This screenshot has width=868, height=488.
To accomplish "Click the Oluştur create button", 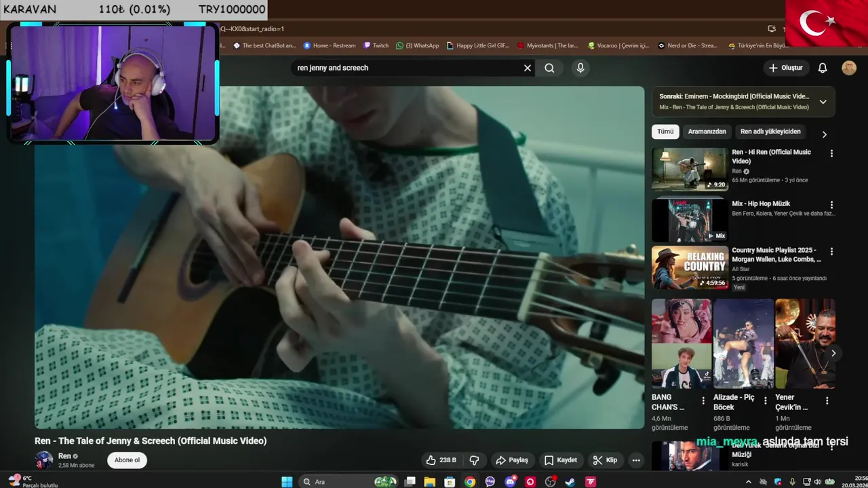I will point(785,68).
